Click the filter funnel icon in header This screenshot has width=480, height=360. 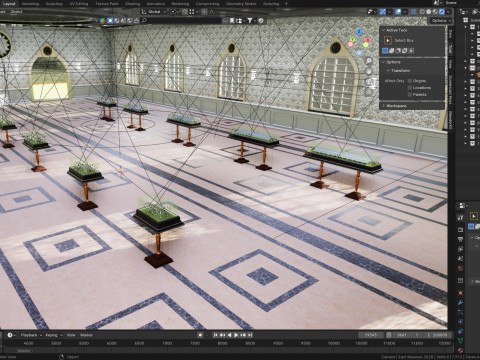pos(250,21)
